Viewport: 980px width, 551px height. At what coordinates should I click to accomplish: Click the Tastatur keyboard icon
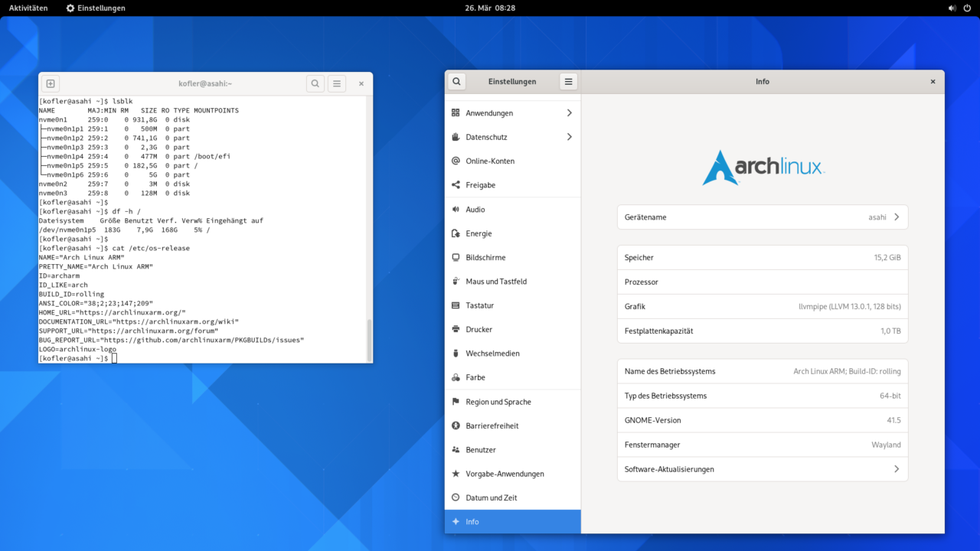tap(456, 305)
